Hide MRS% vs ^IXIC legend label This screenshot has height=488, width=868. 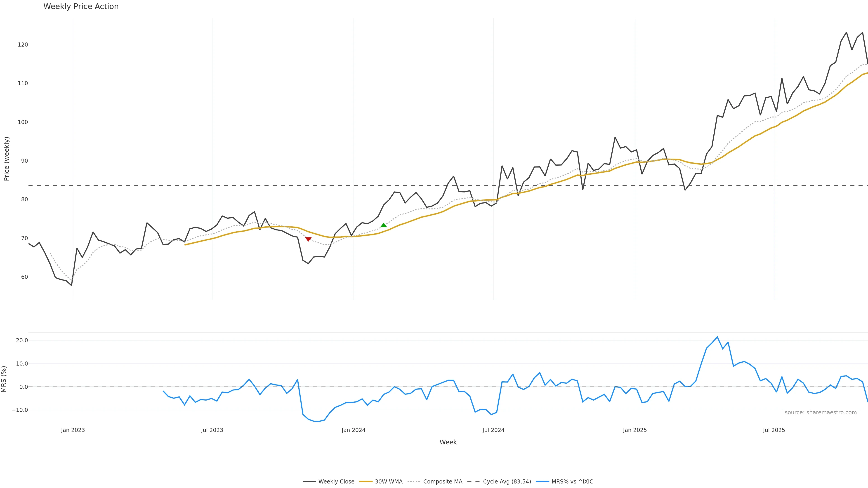572,482
